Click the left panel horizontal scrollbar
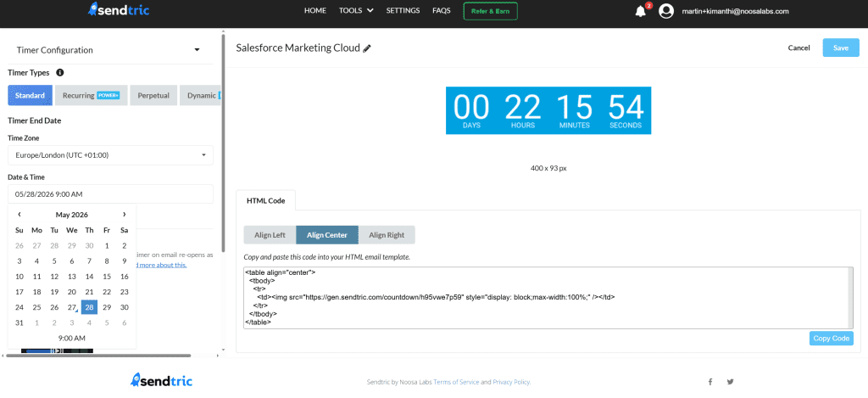This screenshot has width=868, height=398. 98,356
